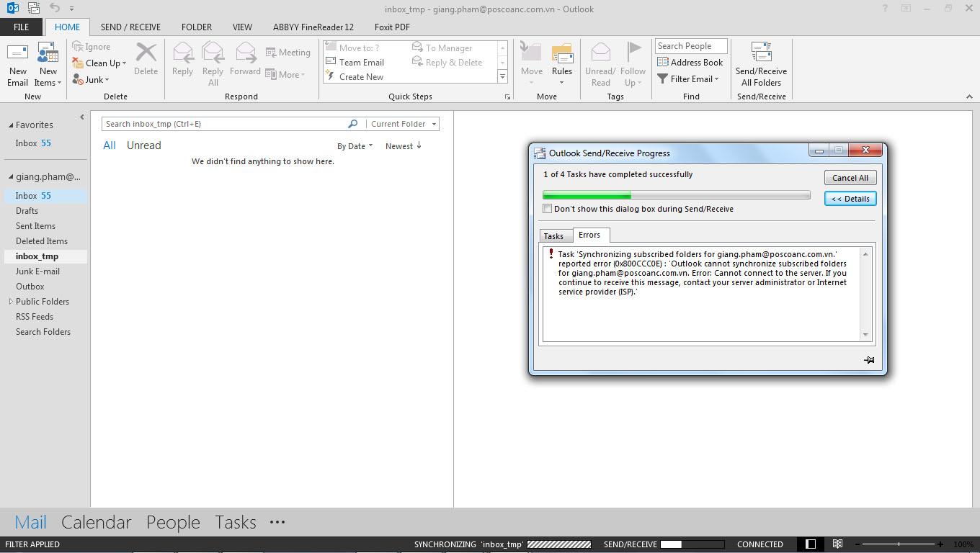Click the Undo arrow in quick access
The image size is (980, 553).
pos(55,8)
